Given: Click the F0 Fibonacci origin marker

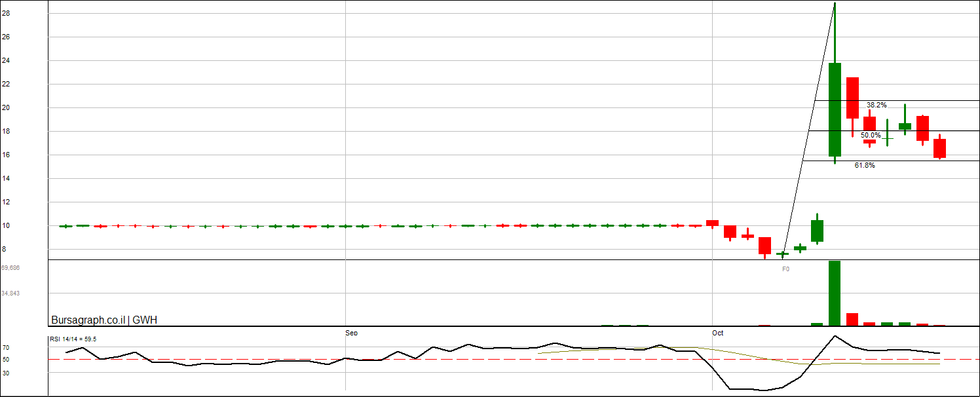Looking at the screenshot, I should (786, 269).
